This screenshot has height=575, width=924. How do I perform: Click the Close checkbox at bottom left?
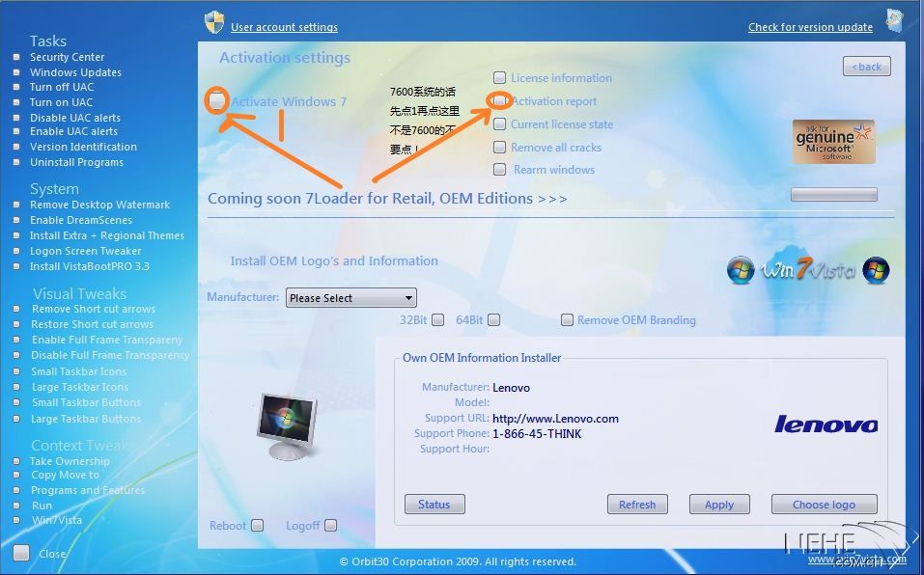tap(21, 553)
